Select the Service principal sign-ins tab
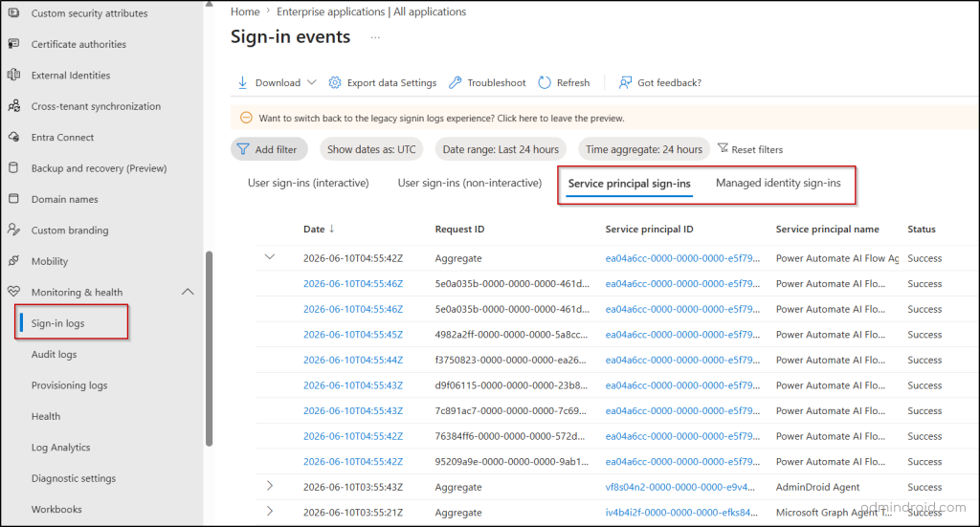Viewport: 980px width, 527px height. pyautogui.click(x=630, y=184)
